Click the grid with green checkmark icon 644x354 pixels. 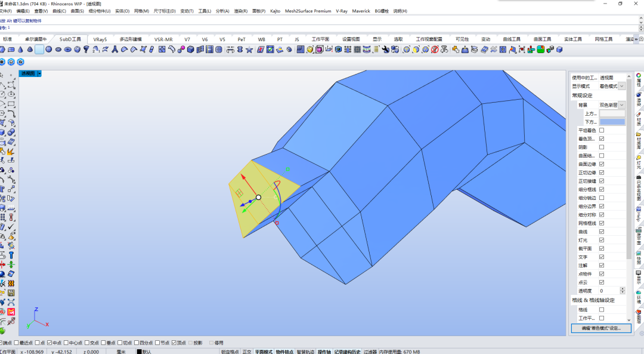pos(270,50)
